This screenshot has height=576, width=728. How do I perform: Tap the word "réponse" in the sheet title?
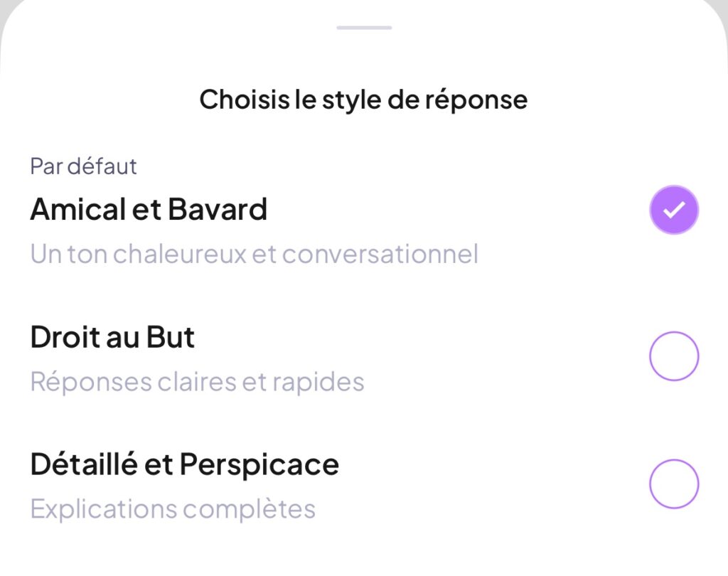(x=476, y=100)
